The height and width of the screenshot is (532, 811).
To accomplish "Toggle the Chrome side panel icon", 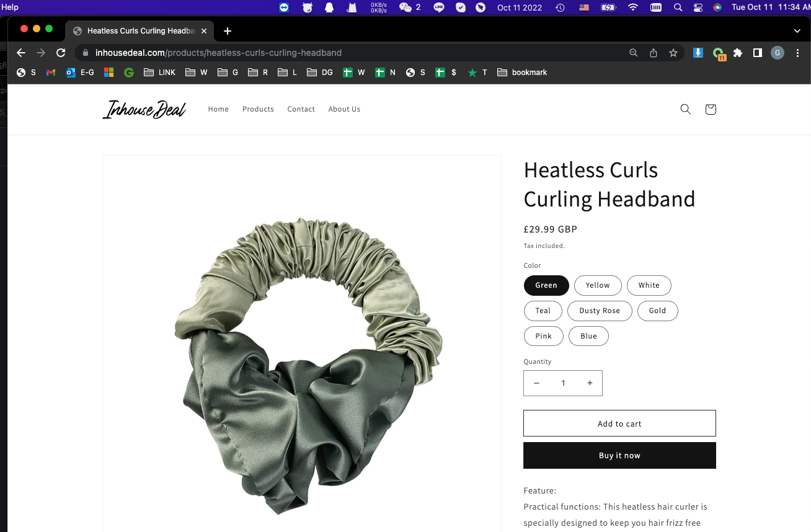I will click(757, 53).
